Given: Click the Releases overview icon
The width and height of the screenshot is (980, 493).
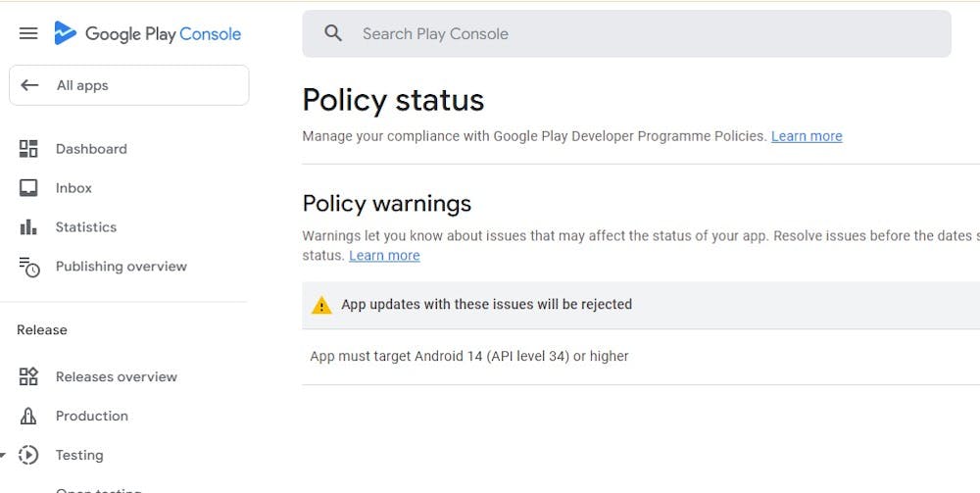Looking at the screenshot, I should 28,376.
